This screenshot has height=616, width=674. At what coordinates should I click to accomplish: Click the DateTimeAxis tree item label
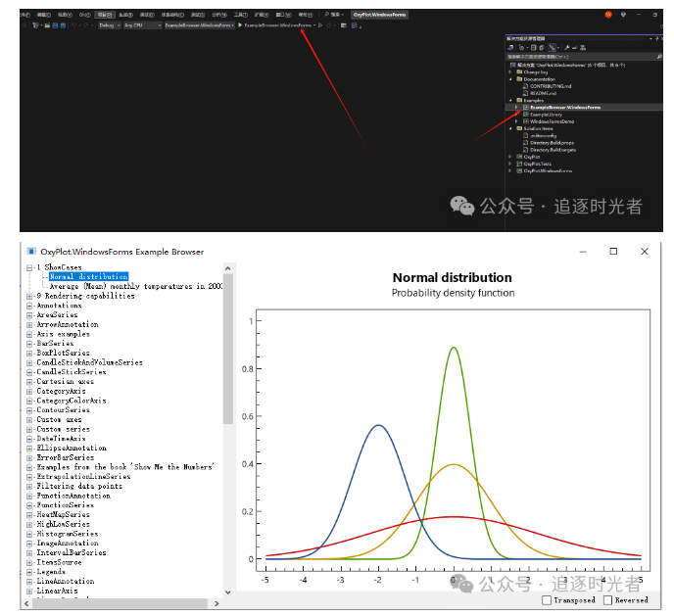click(61, 439)
